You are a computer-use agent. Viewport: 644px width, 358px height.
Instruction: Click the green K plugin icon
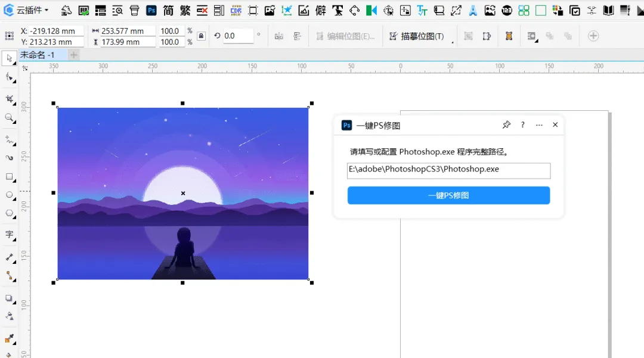pyautogui.click(x=371, y=10)
